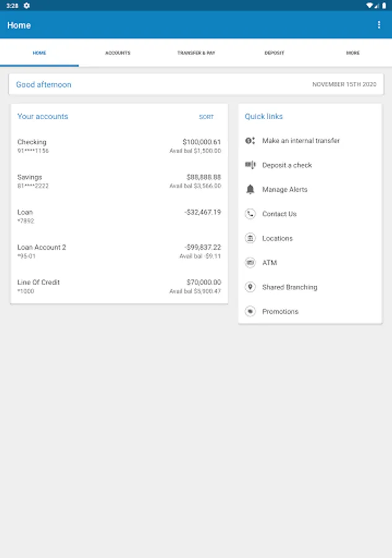The height and width of the screenshot is (558, 392).
Task: Open the three-dot overflow menu
Action: coord(379,25)
